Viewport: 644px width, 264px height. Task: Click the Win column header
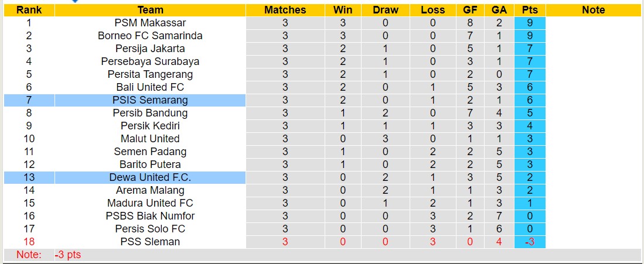pos(342,10)
